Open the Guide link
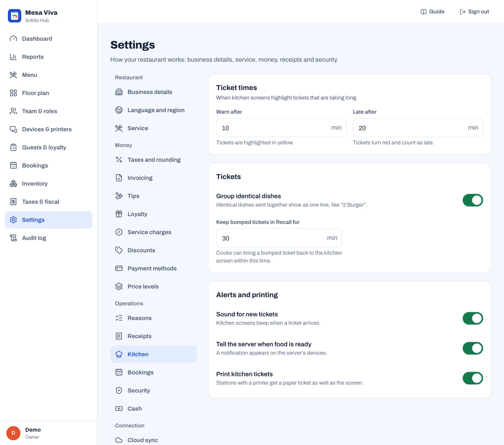Image resolution: width=504 pixels, height=445 pixels. (432, 12)
